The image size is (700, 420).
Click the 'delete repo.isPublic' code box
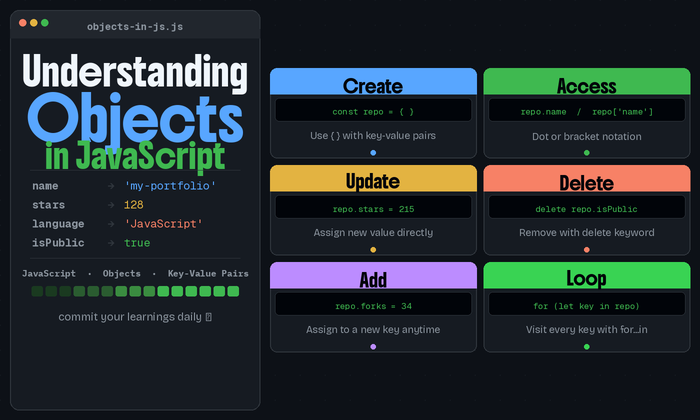[587, 207]
